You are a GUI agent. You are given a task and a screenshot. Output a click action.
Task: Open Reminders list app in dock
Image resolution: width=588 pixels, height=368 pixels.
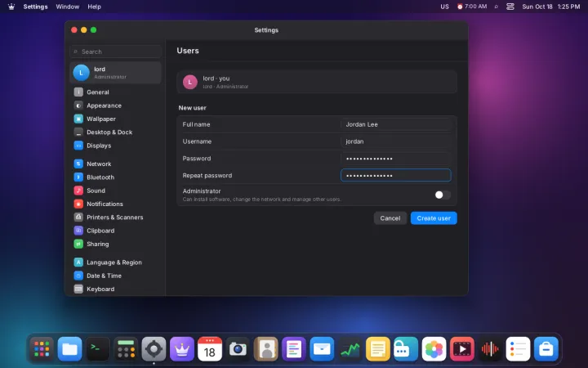(518, 349)
